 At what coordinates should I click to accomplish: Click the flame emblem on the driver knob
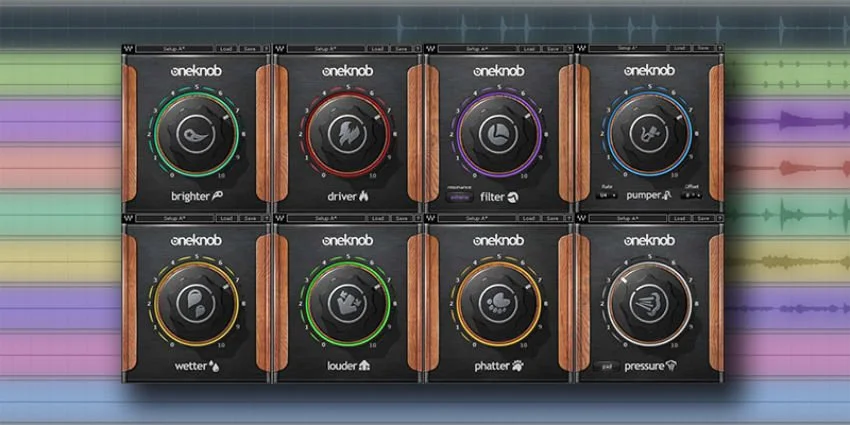click(x=347, y=134)
